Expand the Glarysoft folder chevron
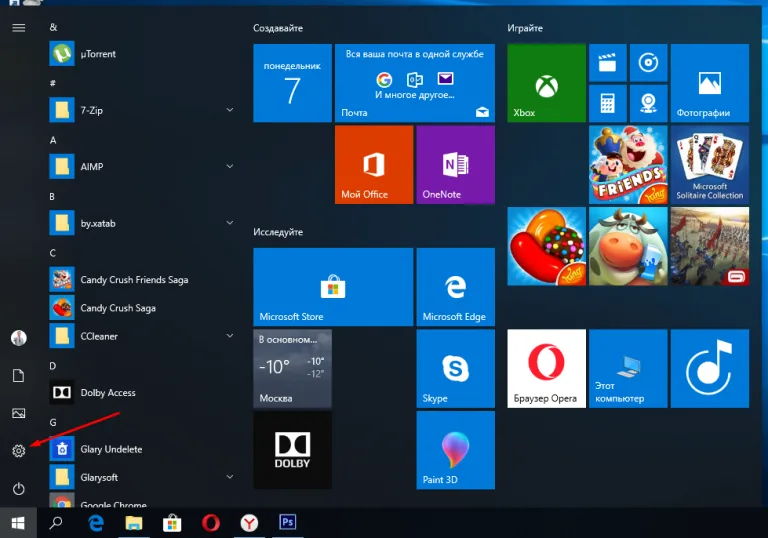 pyautogui.click(x=230, y=477)
